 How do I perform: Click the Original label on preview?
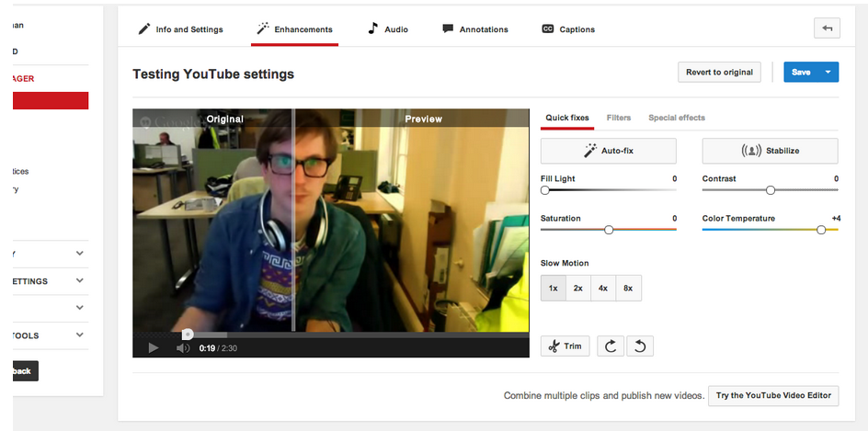tap(224, 119)
